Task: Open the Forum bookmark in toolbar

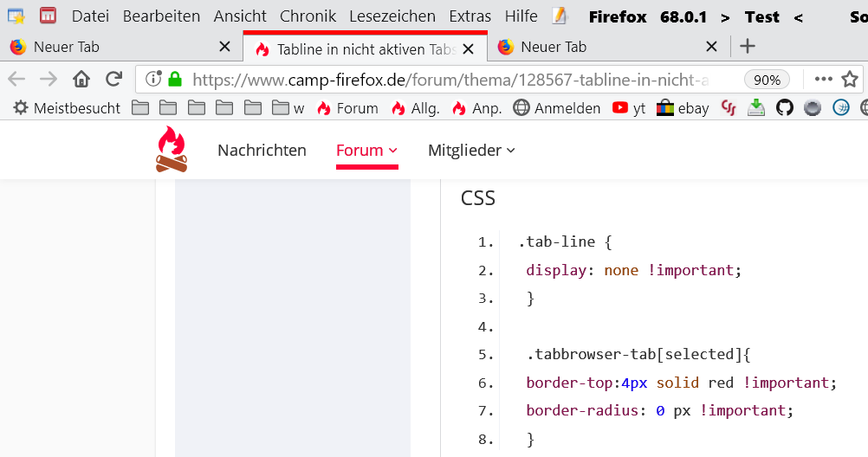Action: [347, 108]
